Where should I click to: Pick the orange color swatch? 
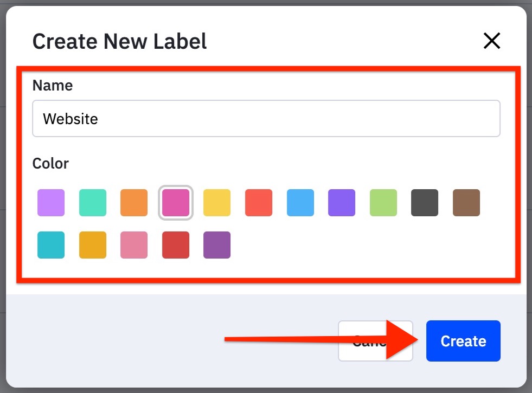tap(133, 203)
